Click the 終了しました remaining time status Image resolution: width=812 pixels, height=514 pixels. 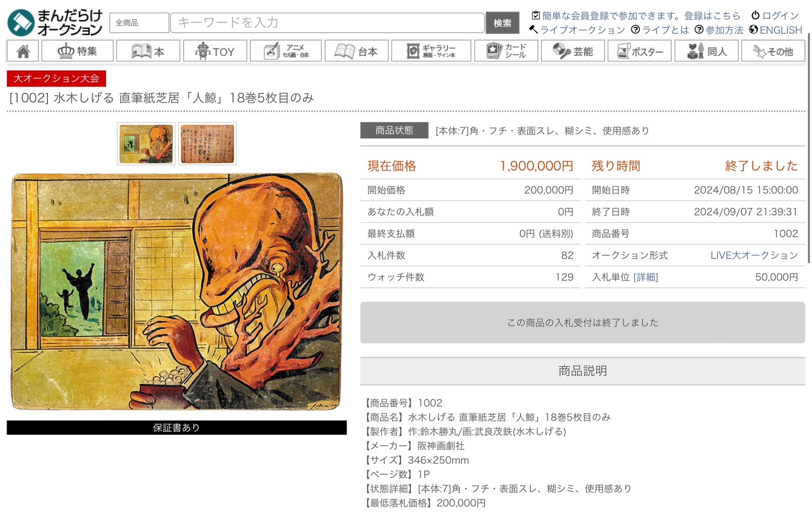[761, 166]
